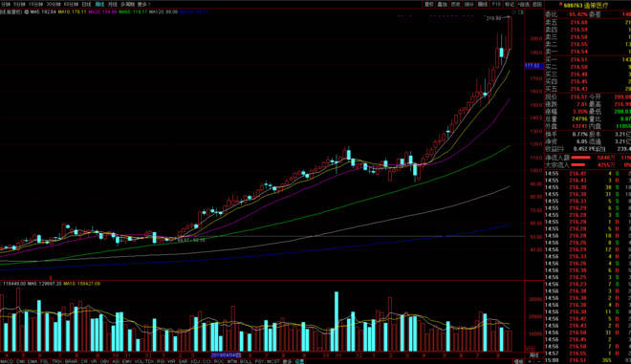Select the MTM indicator tab
Image resolution: width=631 pixels, height=364 pixels.
click(232, 361)
